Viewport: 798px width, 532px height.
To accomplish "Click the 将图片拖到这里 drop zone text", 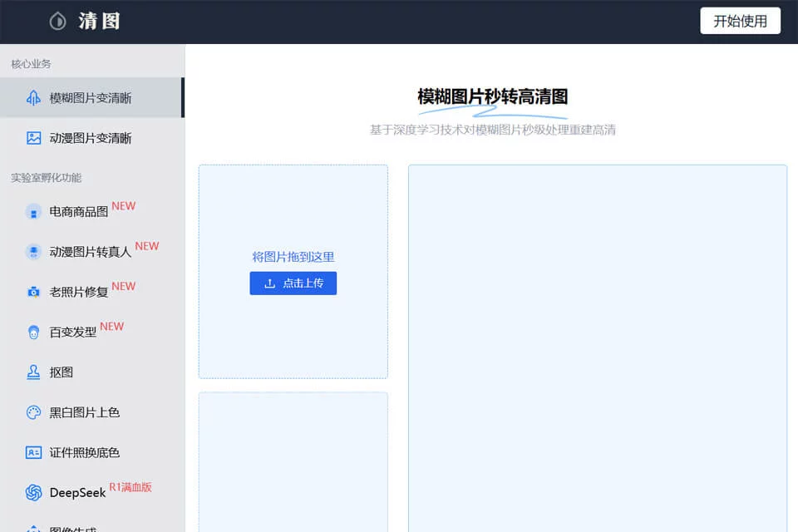I will 293,257.
